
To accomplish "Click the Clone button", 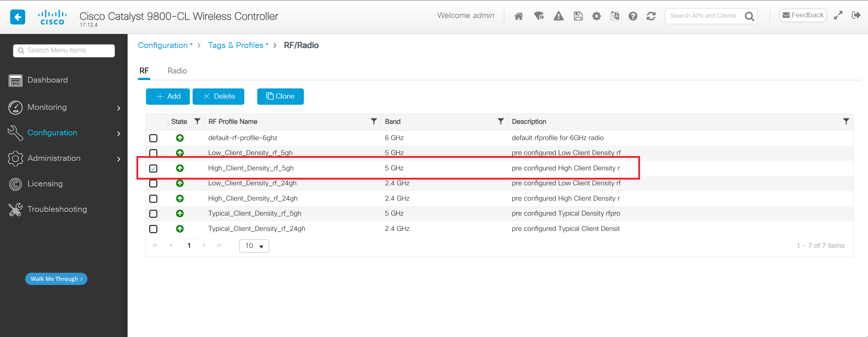I will 280,97.
